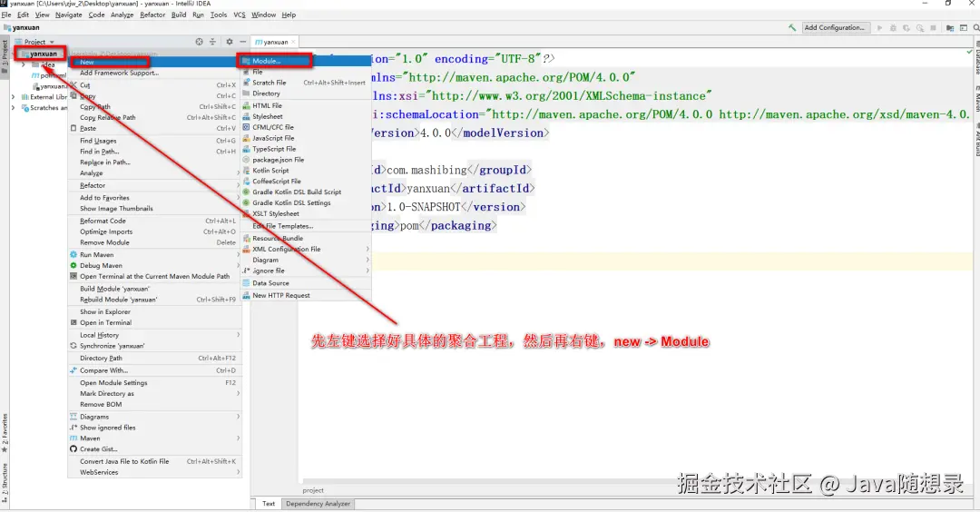Choose Run Maven menu item
The image size is (980, 512).
point(155,255)
